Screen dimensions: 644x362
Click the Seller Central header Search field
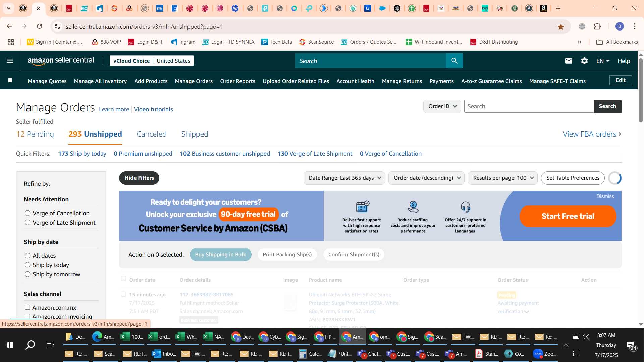371,61
